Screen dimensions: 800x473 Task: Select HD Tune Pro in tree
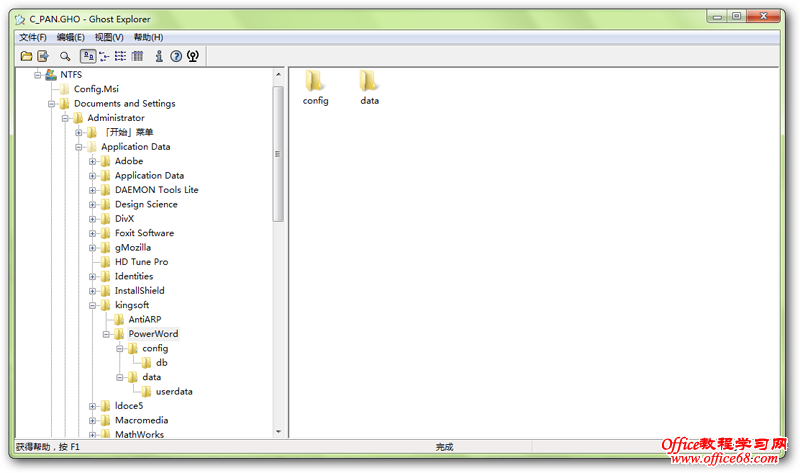pyautogui.click(x=141, y=262)
